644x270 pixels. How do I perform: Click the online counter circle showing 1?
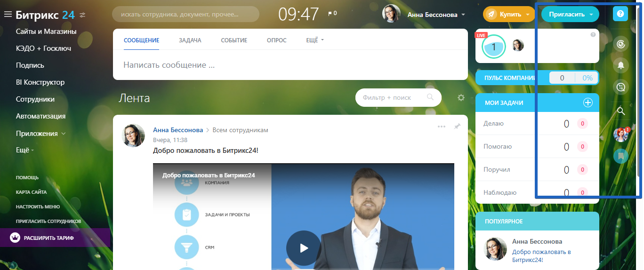coord(493,46)
